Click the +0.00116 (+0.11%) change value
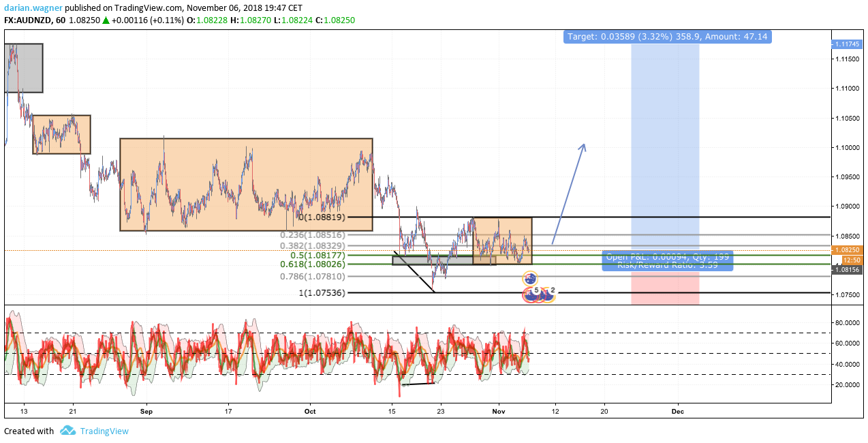 (x=148, y=20)
